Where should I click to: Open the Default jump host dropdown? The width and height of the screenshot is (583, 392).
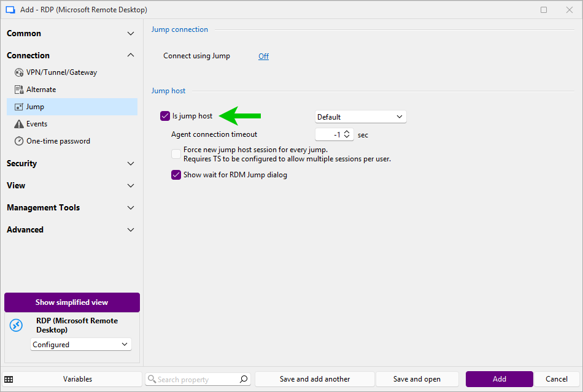pos(360,117)
